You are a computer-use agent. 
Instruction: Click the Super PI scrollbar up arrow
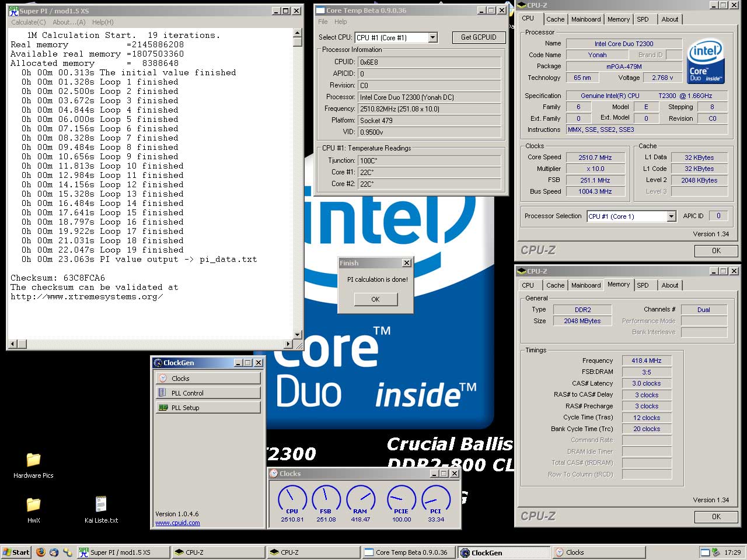pos(297,33)
